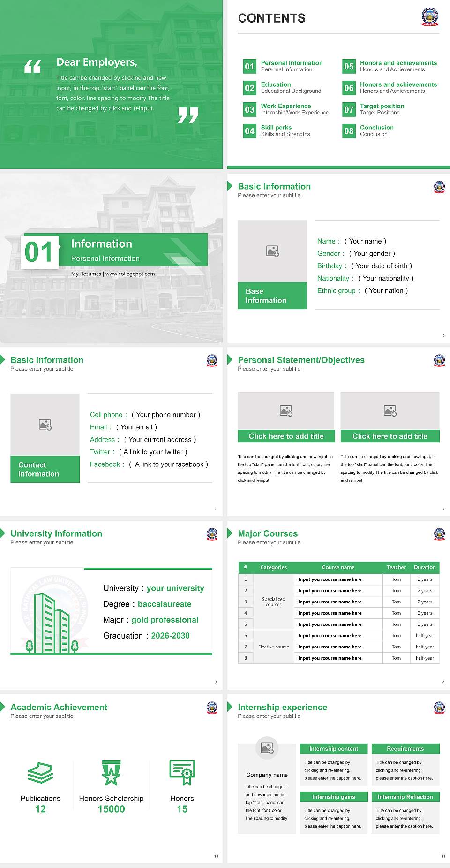
Task: Click the 'gold professional' major text
Action: coord(165,620)
